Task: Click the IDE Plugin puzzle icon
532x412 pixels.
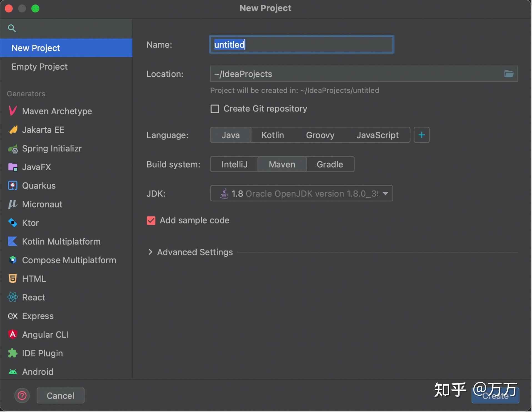Action: [x=13, y=353]
